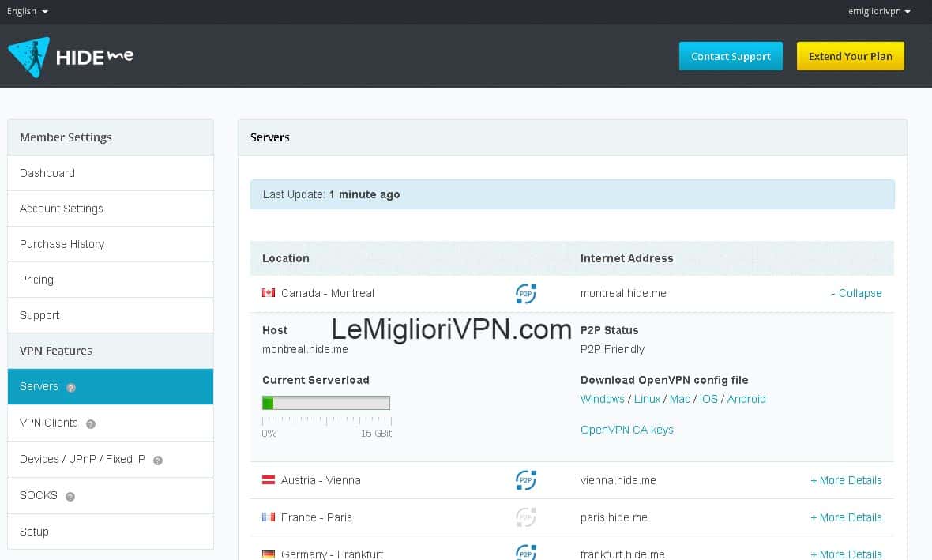932x560 pixels.
Task: Click the France flag icon
Action: coord(269,517)
